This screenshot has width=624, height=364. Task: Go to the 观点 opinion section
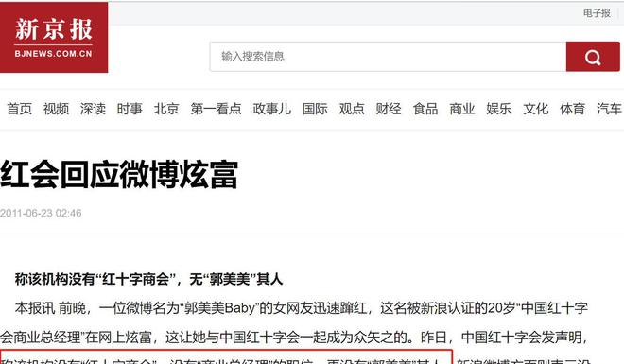pos(352,108)
